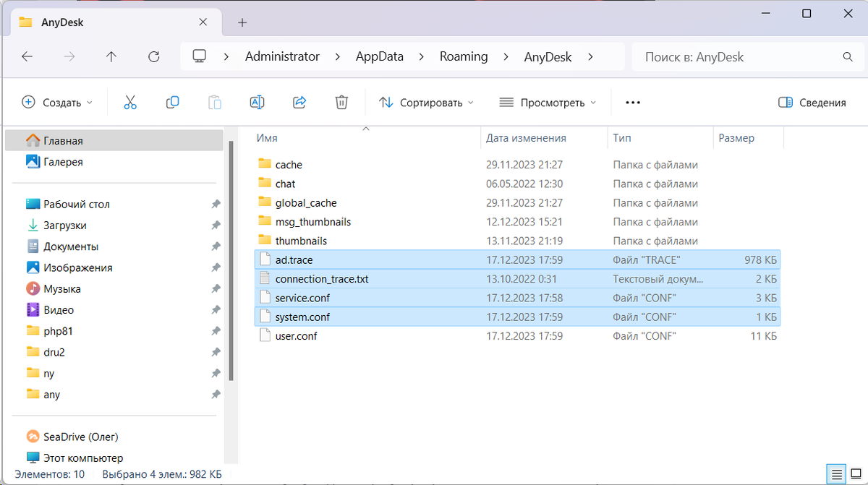The image size is (868, 485).
Task: Click the Cut scissors icon
Action: tap(130, 103)
